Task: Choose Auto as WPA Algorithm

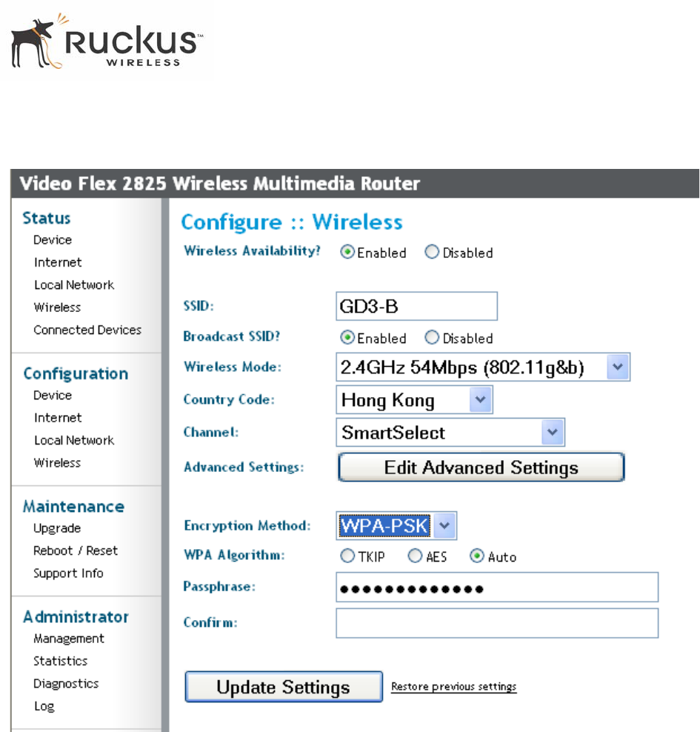Action: point(477,556)
